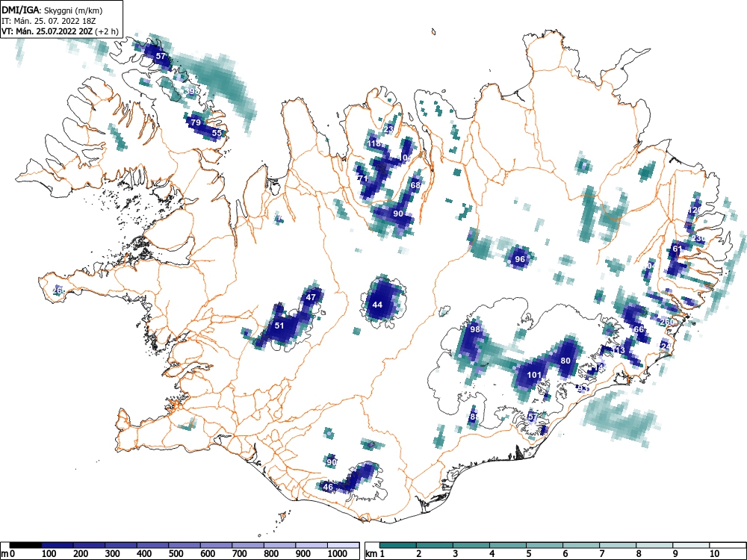Click the visibility value '61' on the map
The image size is (747, 560).
point(677,249)
